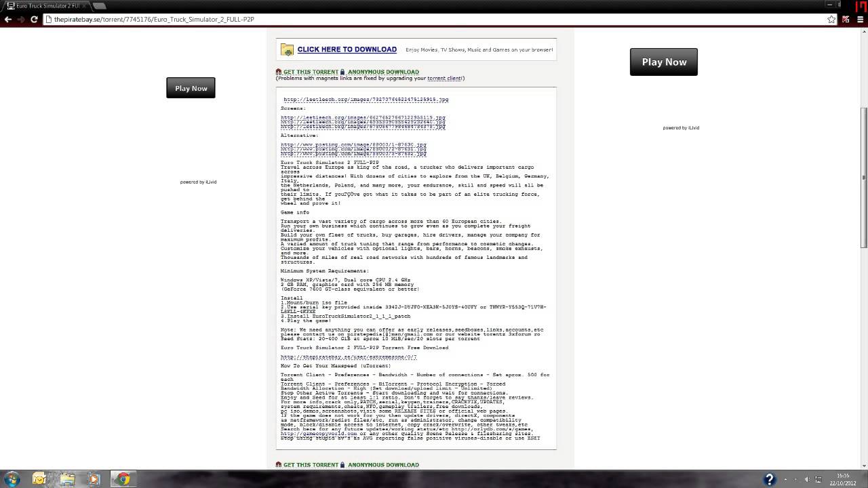Click the powered by iLivid text under the left ad
The width and height of the screenshot is (868, 488).
198,182
